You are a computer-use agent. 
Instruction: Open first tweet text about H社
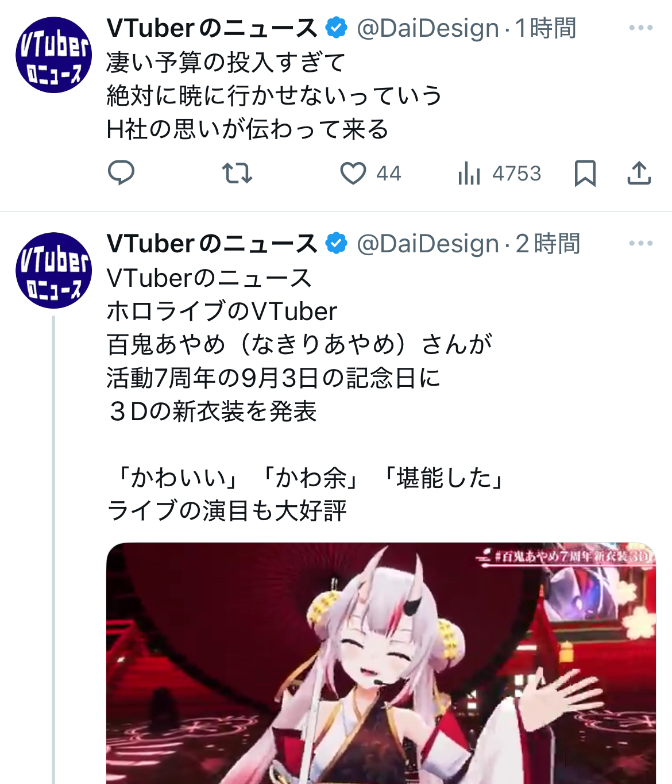tap(275, 96)
